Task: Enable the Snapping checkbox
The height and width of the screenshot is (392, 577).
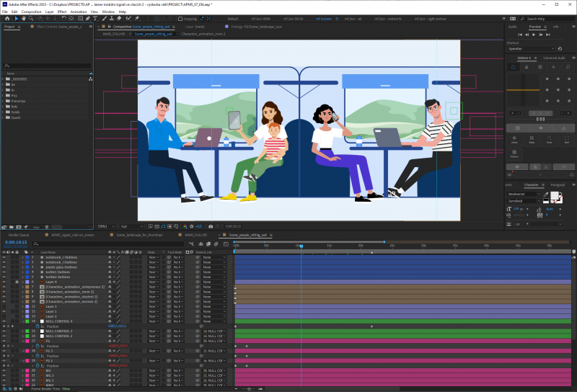Action: pos(181,18)
